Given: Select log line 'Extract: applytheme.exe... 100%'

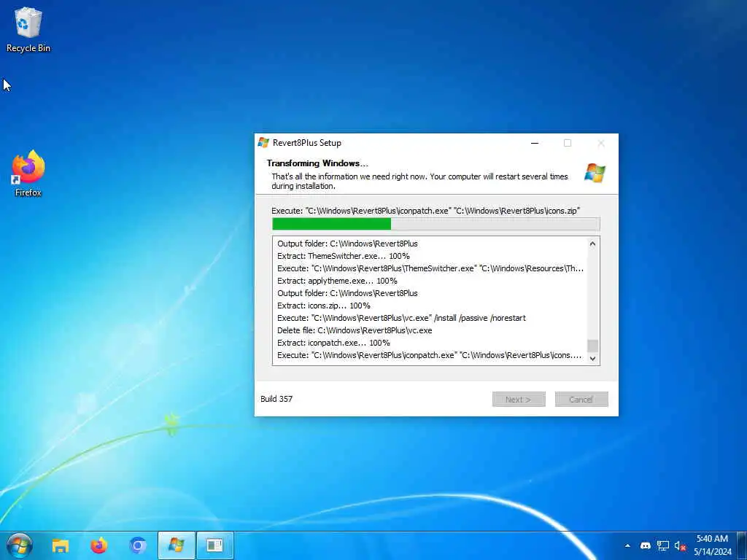Looking at the screenshot, I should click(x=337, y=281).
